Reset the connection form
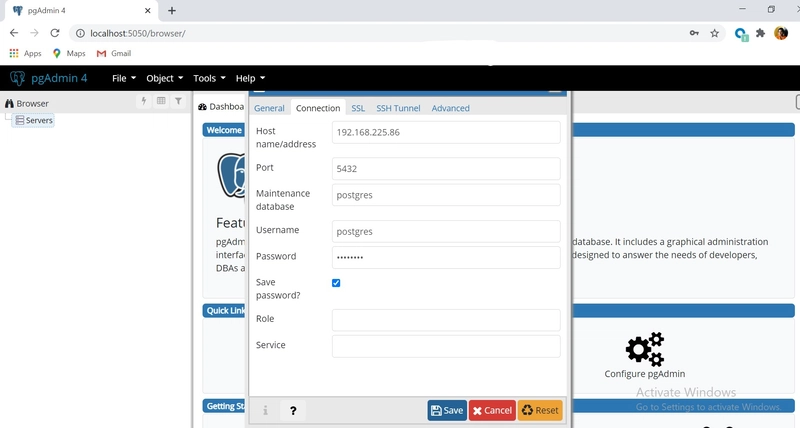 540,410
